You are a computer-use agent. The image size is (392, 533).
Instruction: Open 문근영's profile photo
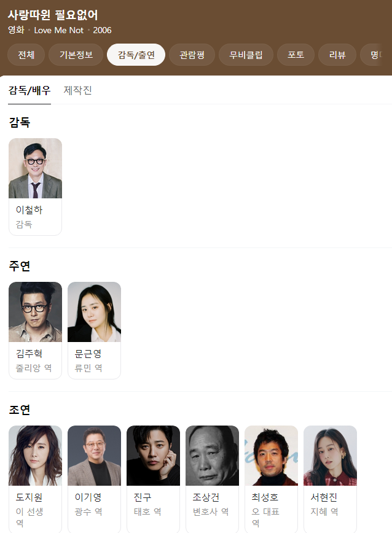coord(94,312)
